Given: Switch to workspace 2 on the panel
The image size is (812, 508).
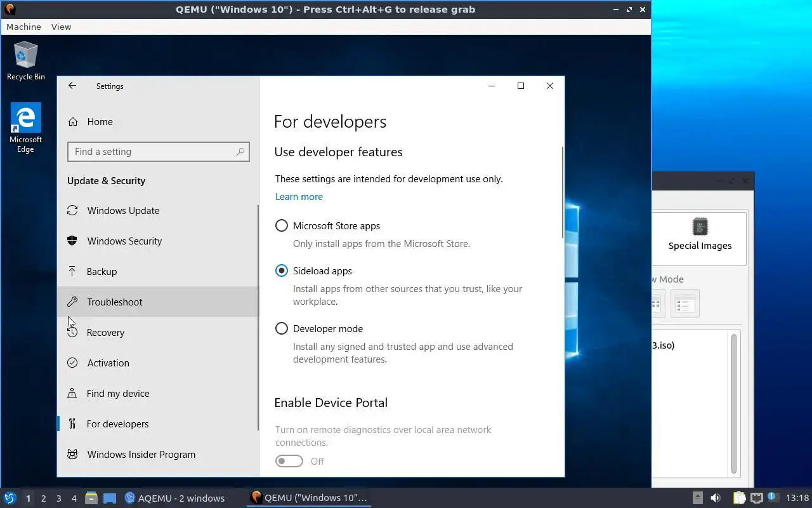Looking at the screenshot, I should pos(43,498).
